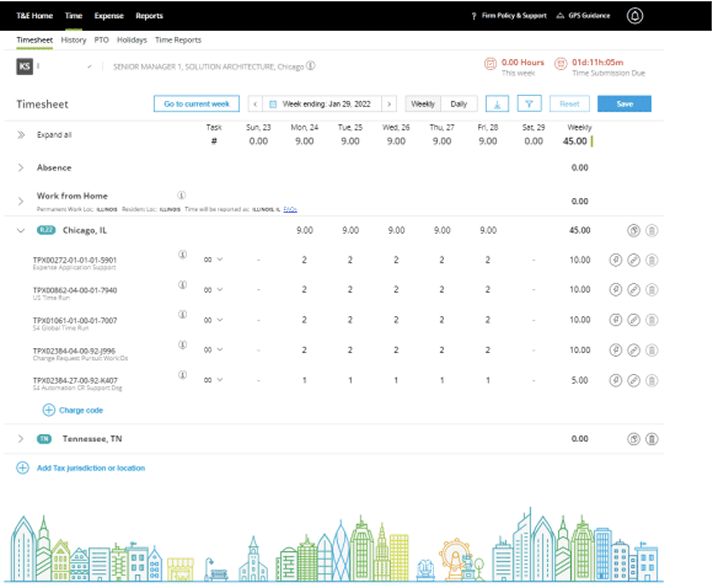Click Add Tax jurisdiction or location

[x=90, y=468]
